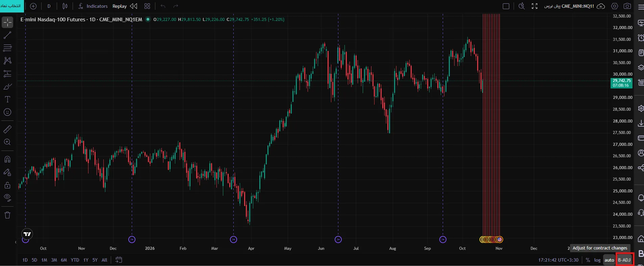Click the add symbol plus icon
Screen dimensions: 644x266
tap(33, 6)
